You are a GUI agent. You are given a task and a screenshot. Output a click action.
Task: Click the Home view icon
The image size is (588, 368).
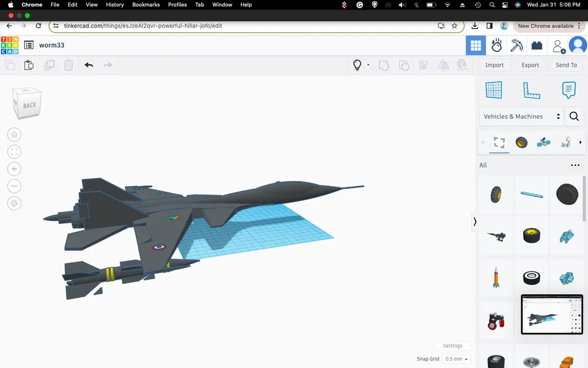pyautogui.click(x=14, y=134)
